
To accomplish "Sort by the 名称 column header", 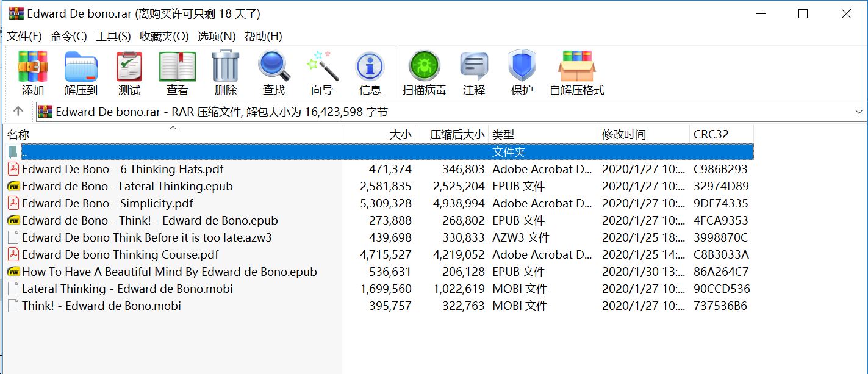I will click(x=173, y=134).
